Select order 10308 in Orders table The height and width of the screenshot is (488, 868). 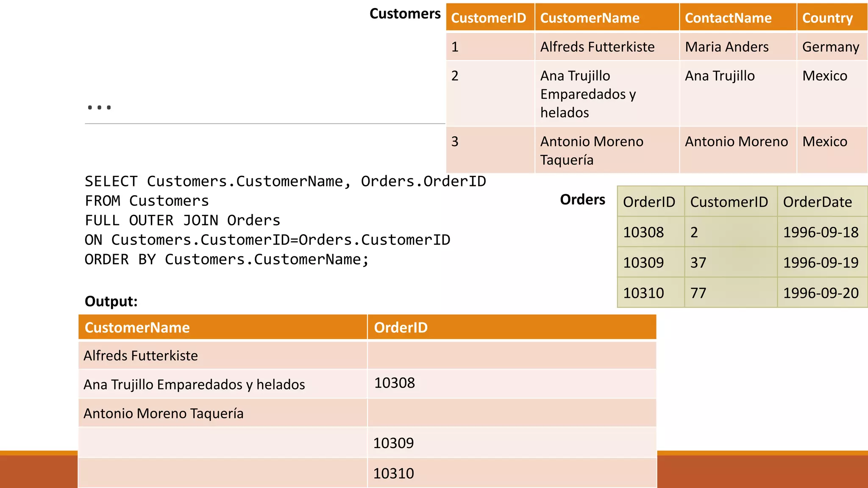coord(643,232)
